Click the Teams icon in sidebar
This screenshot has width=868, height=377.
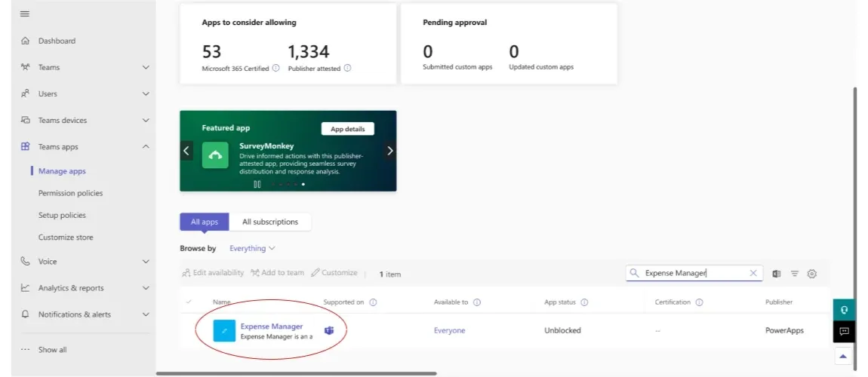(25, 67)
